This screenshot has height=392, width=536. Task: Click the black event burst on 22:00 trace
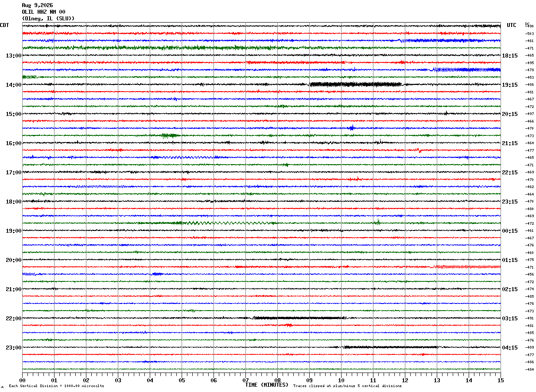click(x=299, y=318)
